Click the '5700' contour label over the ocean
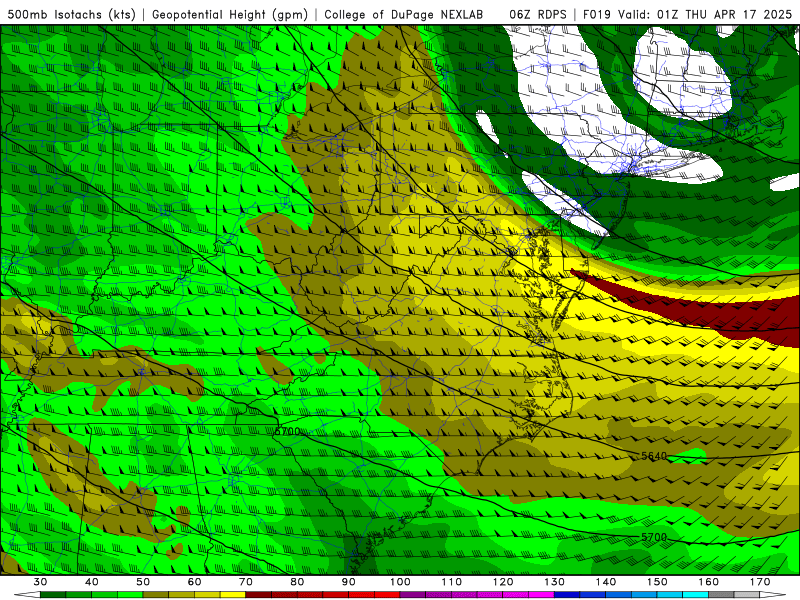Screen dimensions: 800x600 click(654, 537)
